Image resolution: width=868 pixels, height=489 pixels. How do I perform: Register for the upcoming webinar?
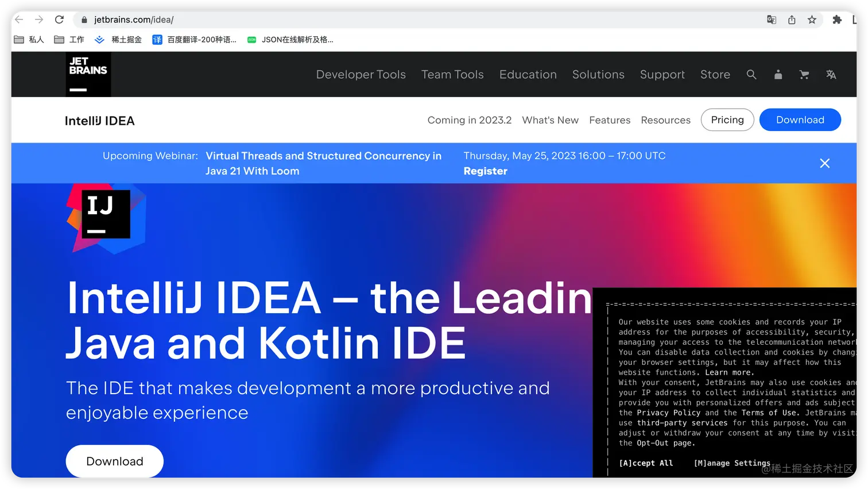[x=486, y=171]
